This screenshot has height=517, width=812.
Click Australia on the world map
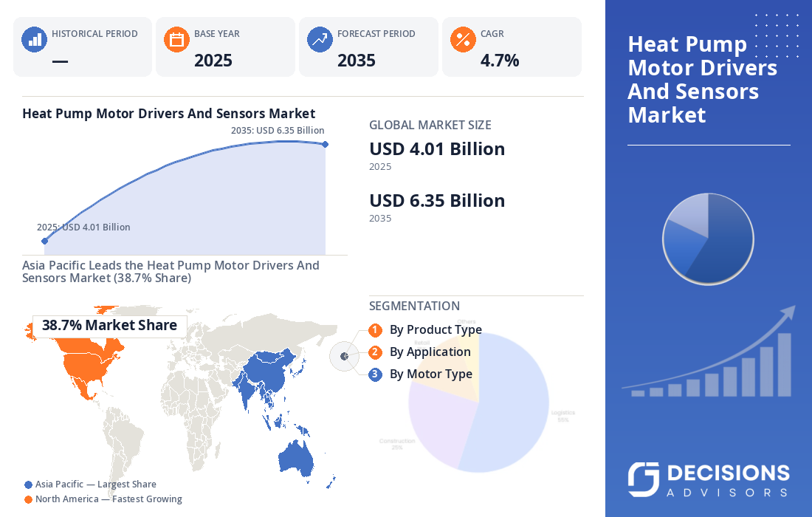296,458
